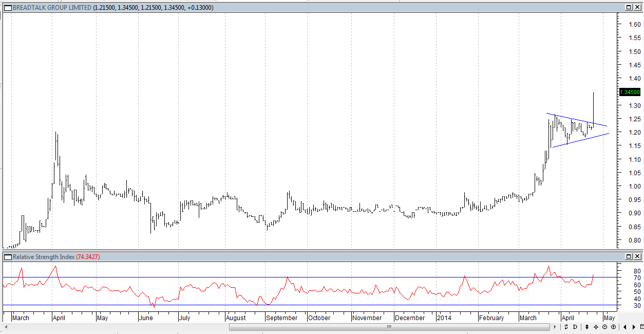This screenshot has width=644, height=334.
Task: Select the lower blue triangle trendline
Action: click(580, 140)
